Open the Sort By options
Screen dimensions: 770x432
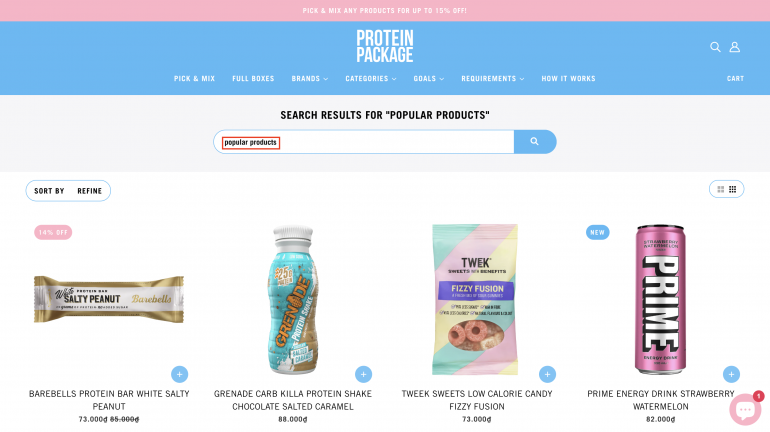[x=49, y=191]
